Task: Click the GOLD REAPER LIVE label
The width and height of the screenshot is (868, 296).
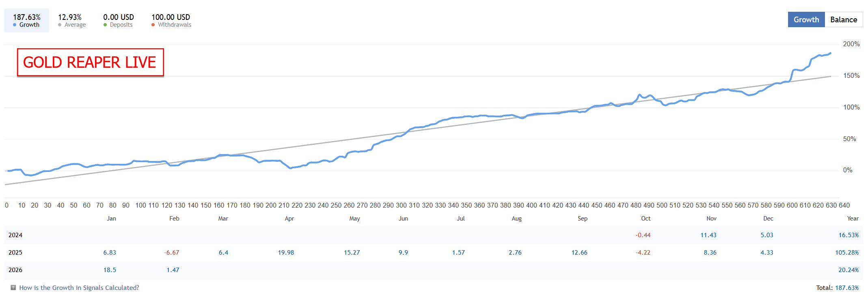Action: coord(90,62)
